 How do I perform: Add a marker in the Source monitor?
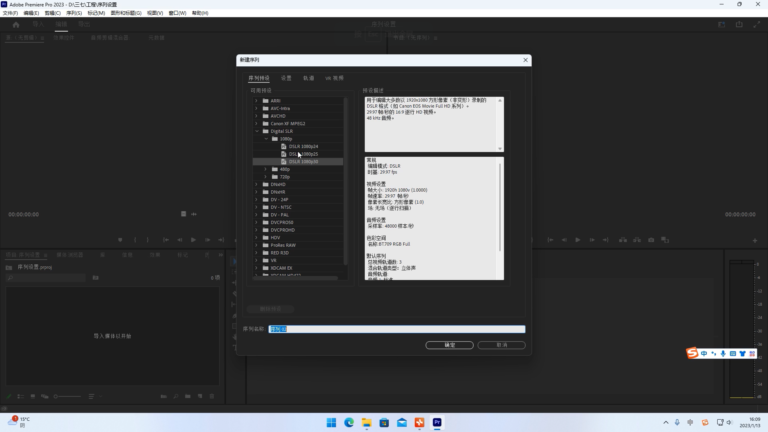120,240
